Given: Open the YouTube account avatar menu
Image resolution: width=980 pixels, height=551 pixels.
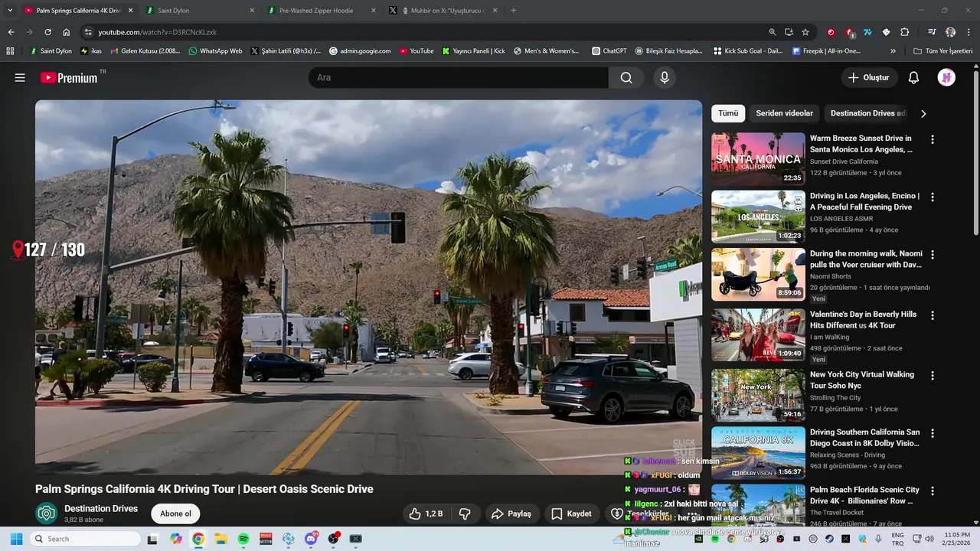Looking at the screenshot, I should pos(946,77).
